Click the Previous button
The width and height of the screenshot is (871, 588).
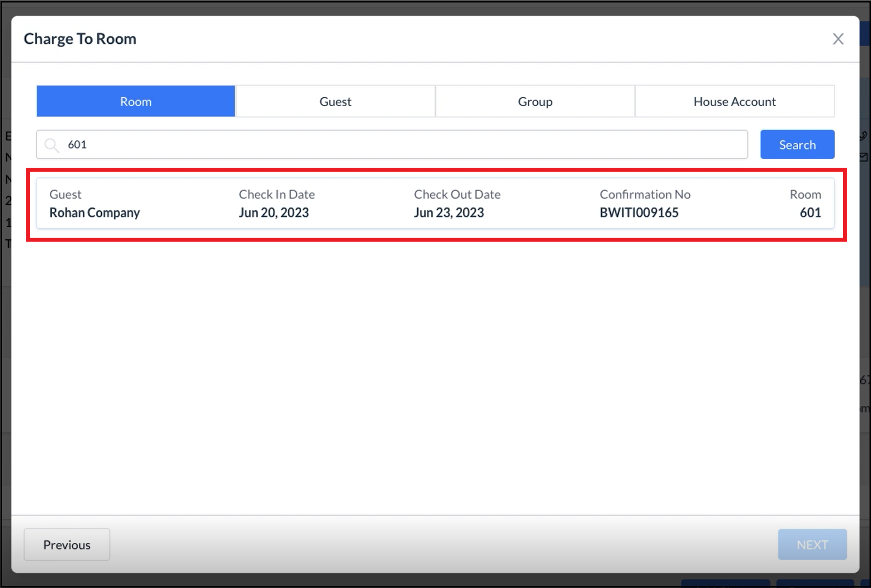click(67, 544)
